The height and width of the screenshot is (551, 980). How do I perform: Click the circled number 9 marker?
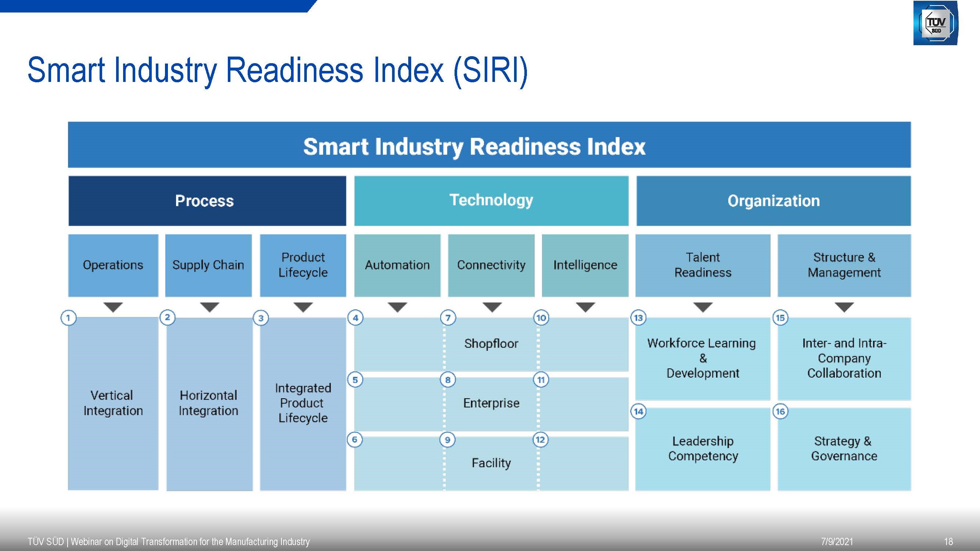tap(448, 440)
